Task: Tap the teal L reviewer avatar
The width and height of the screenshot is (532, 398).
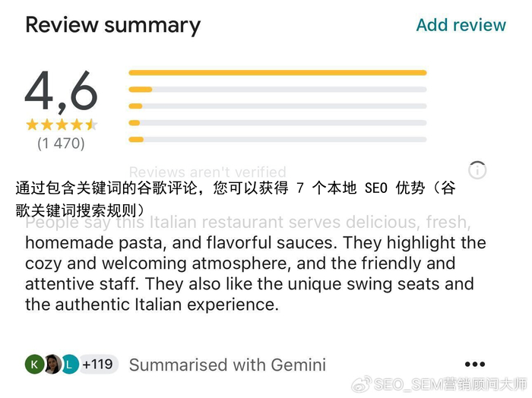Action: point(70,365)
